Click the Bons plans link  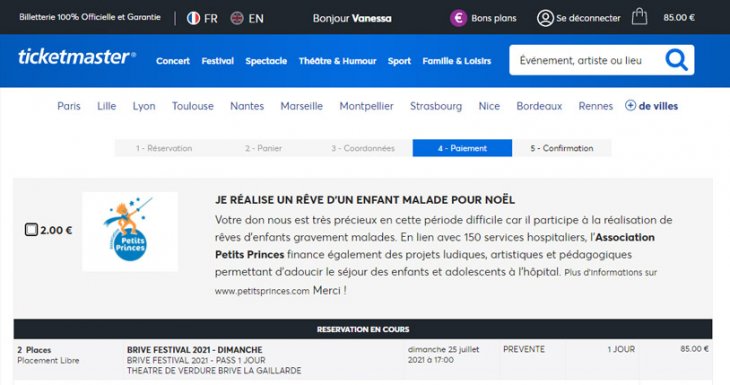point(493,18)
